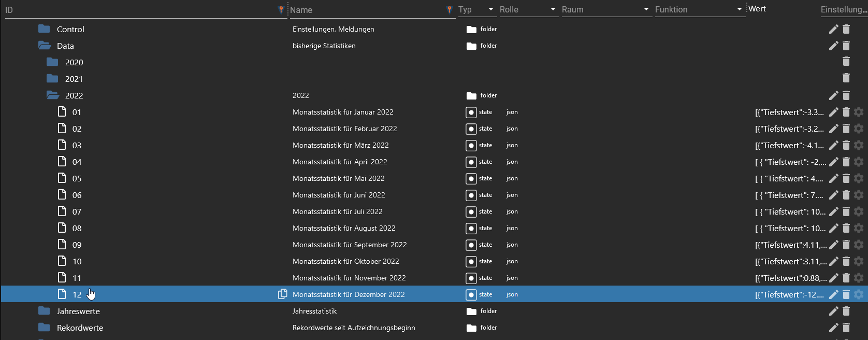
Task: Delete the 2020 folder via trash icon
Action: pos(846,62)
